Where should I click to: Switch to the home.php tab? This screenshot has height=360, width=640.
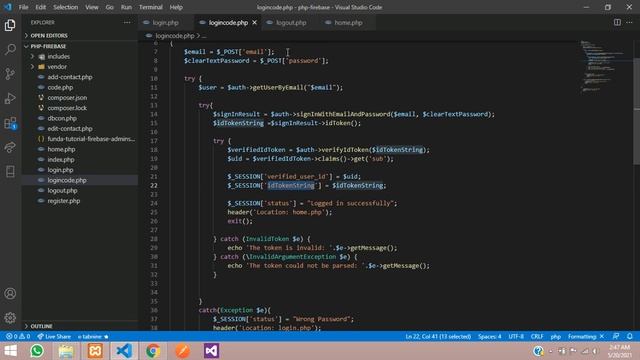point(348,22)
